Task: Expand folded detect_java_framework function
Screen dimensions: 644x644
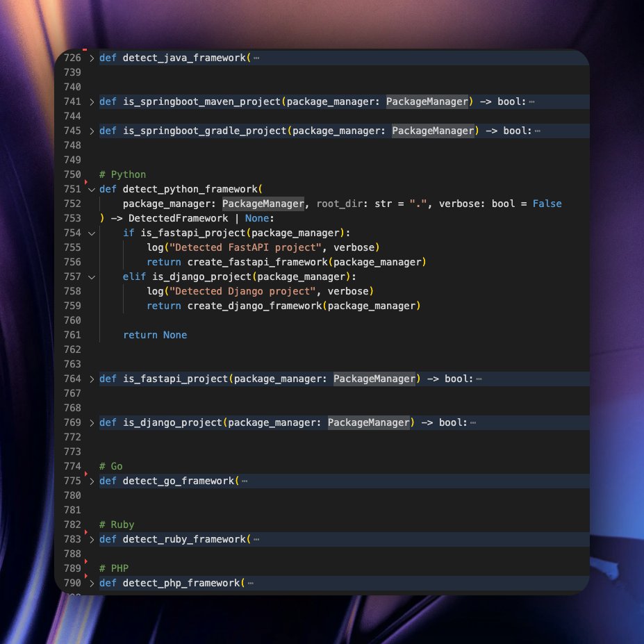Action: 92,58
